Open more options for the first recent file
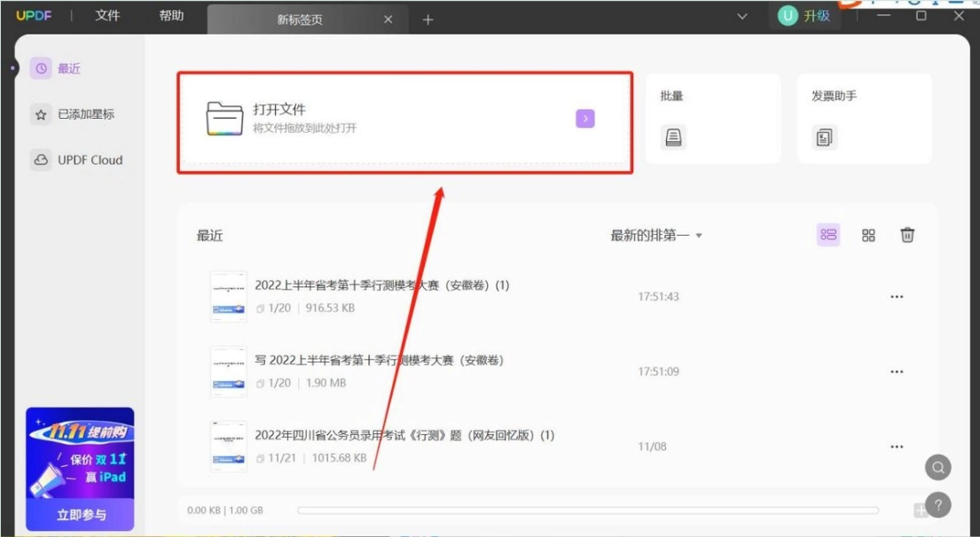 (897, 297)
